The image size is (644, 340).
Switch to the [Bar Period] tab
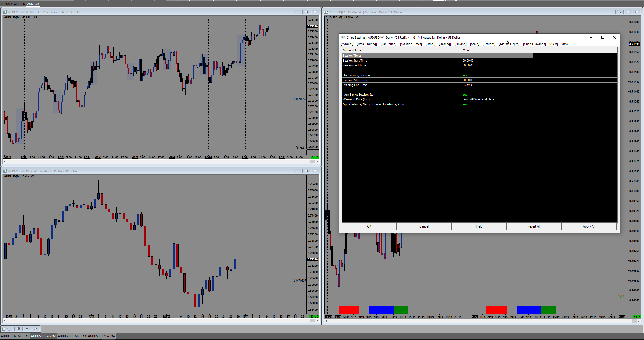[x=388, y=44]
